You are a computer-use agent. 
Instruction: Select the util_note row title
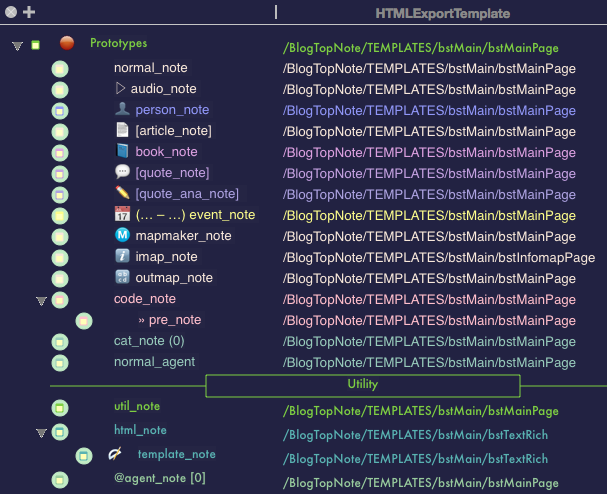point(137,406)
